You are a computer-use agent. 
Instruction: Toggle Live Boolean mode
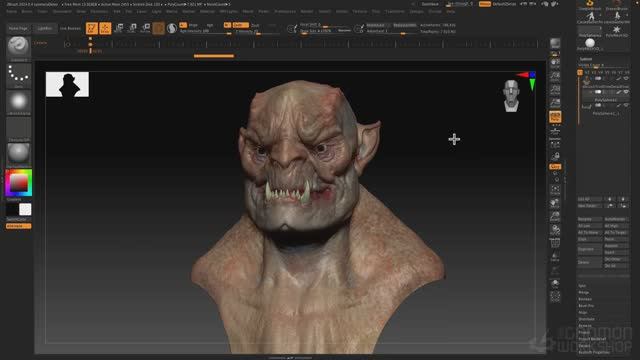click(x=70, y=29)
